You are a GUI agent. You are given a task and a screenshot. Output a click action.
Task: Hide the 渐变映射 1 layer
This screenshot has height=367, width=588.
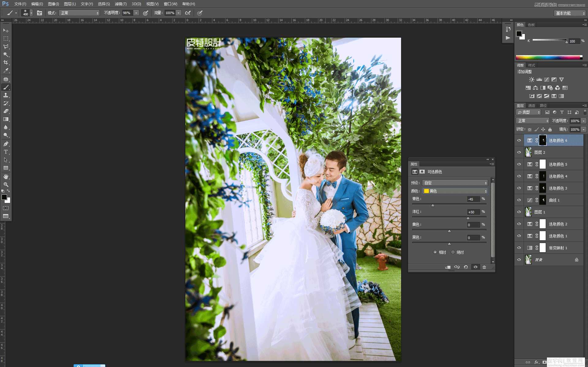coord(519,248)
